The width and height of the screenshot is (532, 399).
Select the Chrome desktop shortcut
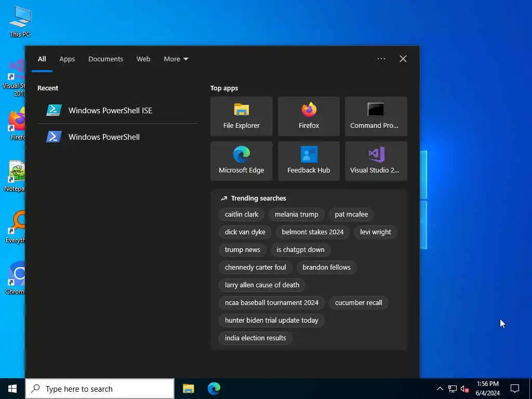15,278
